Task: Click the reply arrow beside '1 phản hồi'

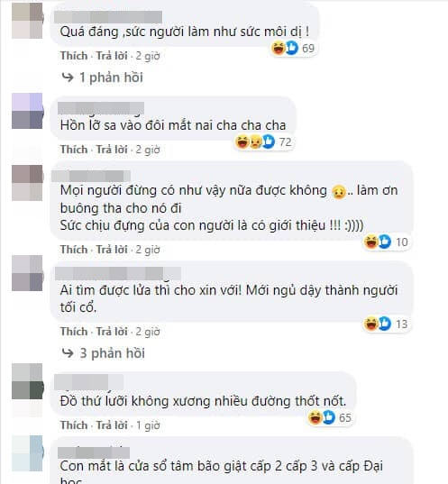Action: coord(68,78)
